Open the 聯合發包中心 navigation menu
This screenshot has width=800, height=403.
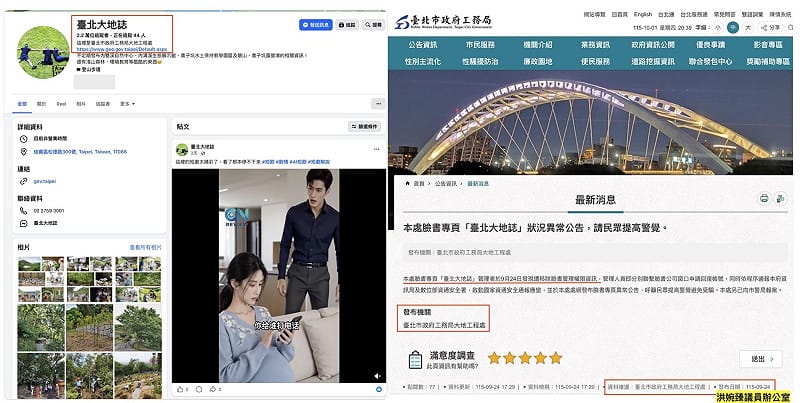coord(710,61)
